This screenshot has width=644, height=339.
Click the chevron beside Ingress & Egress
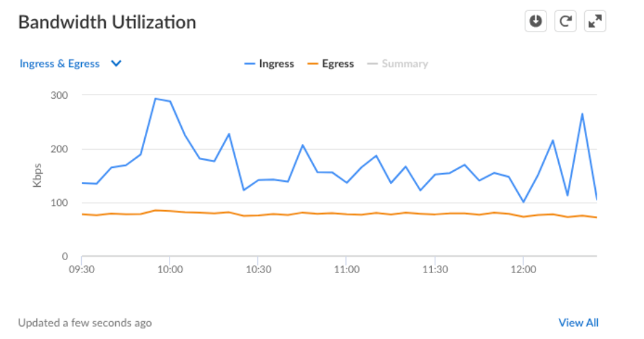116,64
